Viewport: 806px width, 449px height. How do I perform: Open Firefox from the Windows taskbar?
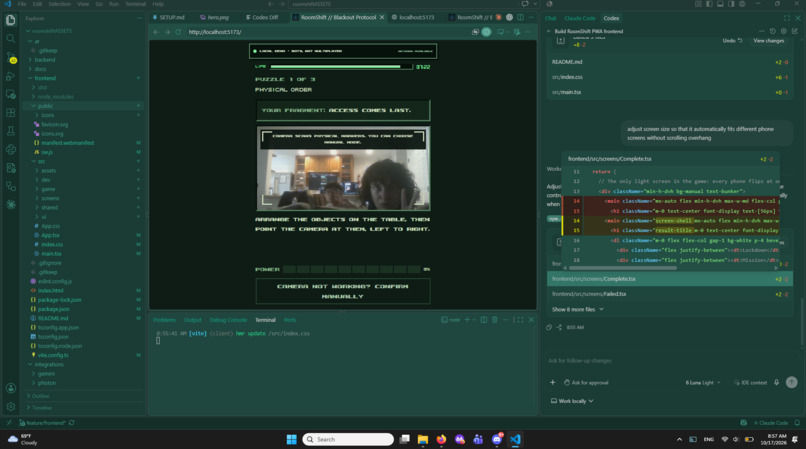[x=441, y=439]
